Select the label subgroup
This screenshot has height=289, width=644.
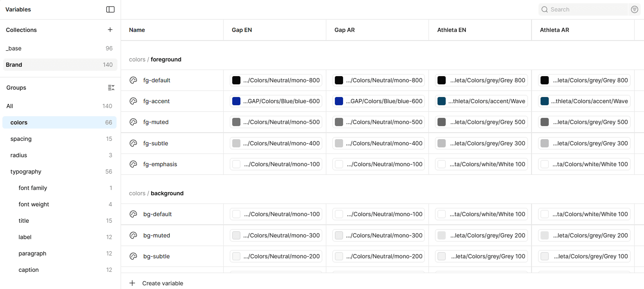60,237
